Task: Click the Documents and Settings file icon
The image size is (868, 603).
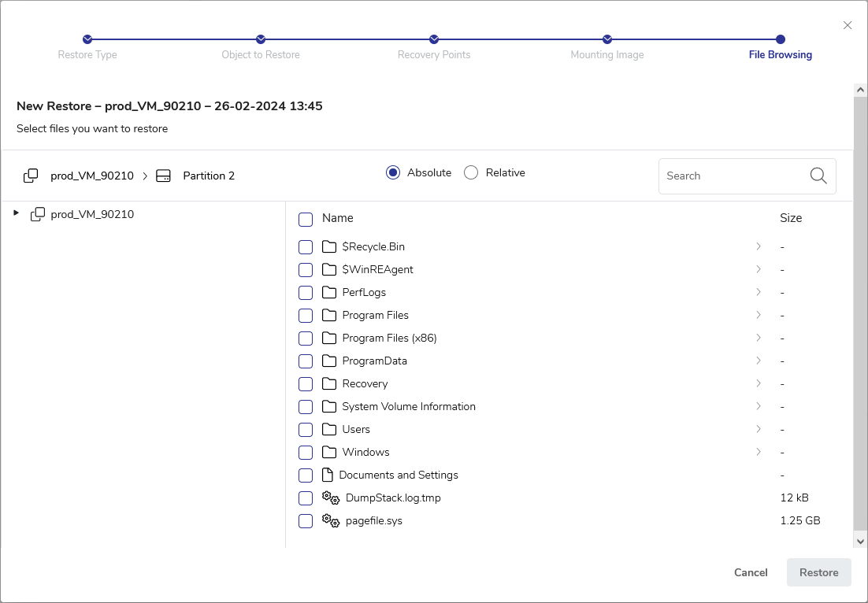Action: click(328, 475)
